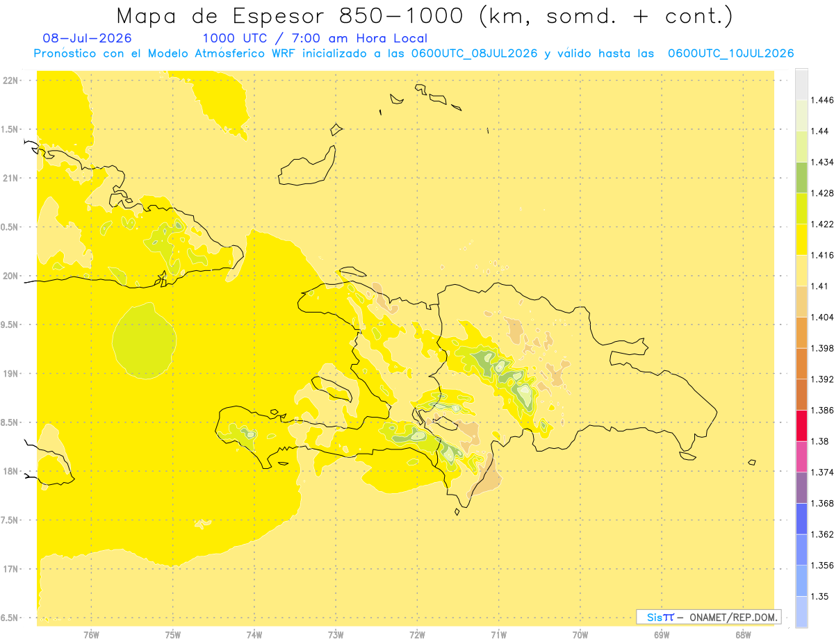Click the 72W longitude label
Image resolution: width=834 pixels, height=644 pixels.
click(x=417, y=635)
